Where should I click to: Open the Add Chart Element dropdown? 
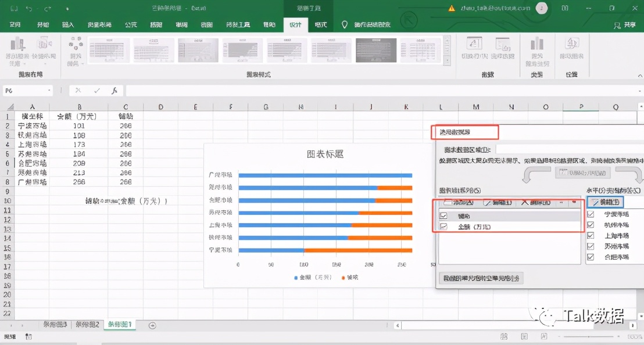click(17, 51)
